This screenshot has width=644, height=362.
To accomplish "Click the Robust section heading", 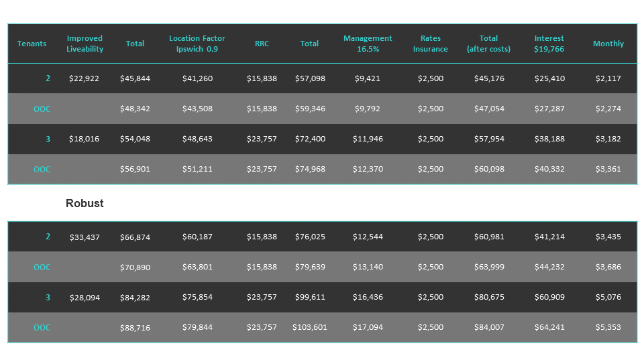I will pos(85,203).
